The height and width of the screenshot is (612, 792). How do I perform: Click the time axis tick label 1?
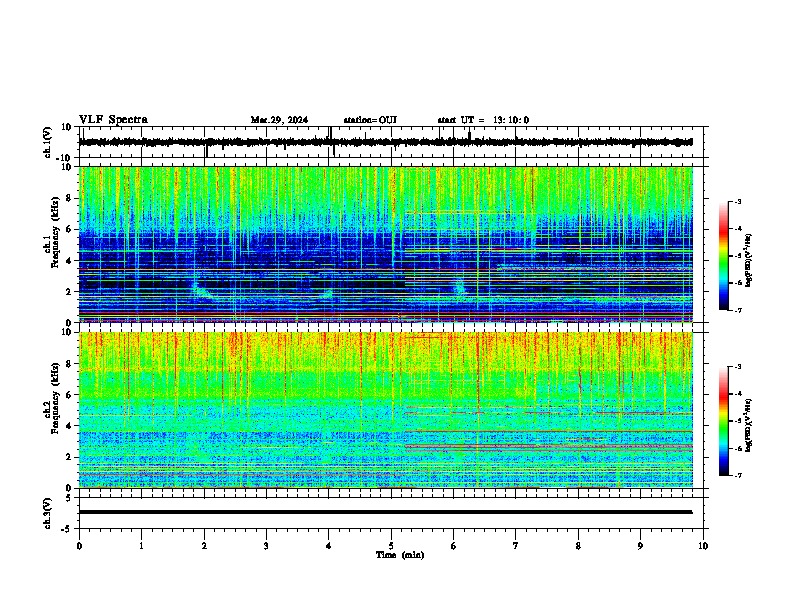pos(141,546)
